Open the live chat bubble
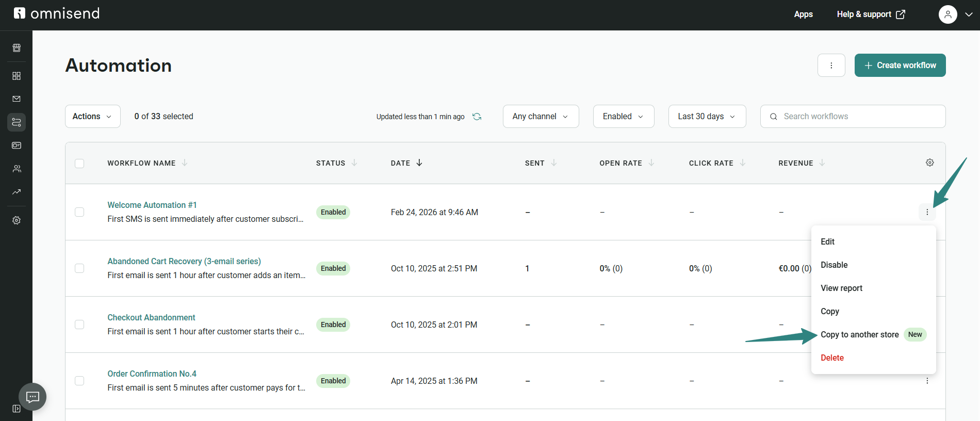Screen dimensions: 980x421 (32, 397)
